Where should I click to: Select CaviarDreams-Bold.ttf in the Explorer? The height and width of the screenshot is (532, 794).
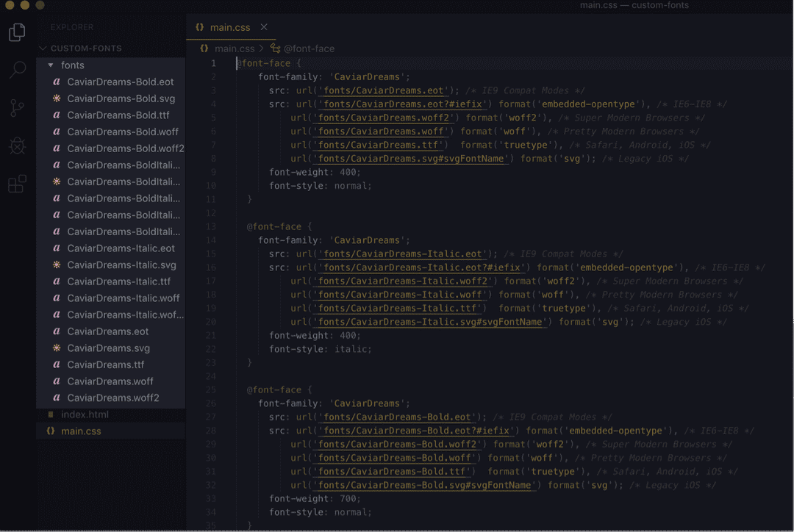pos(116,115)
